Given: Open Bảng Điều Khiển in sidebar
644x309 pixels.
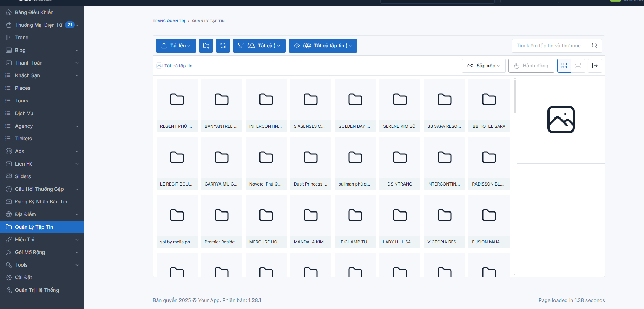Looking at the screenshot, I should coord(42,12).
